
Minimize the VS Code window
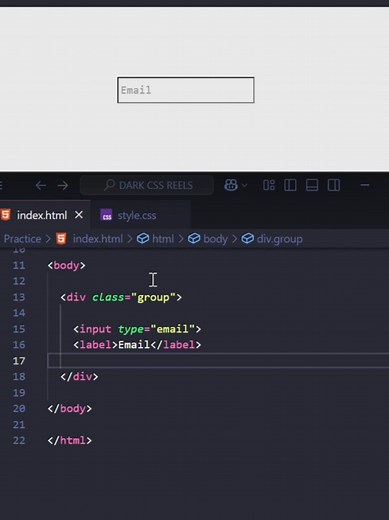[365, 185]
